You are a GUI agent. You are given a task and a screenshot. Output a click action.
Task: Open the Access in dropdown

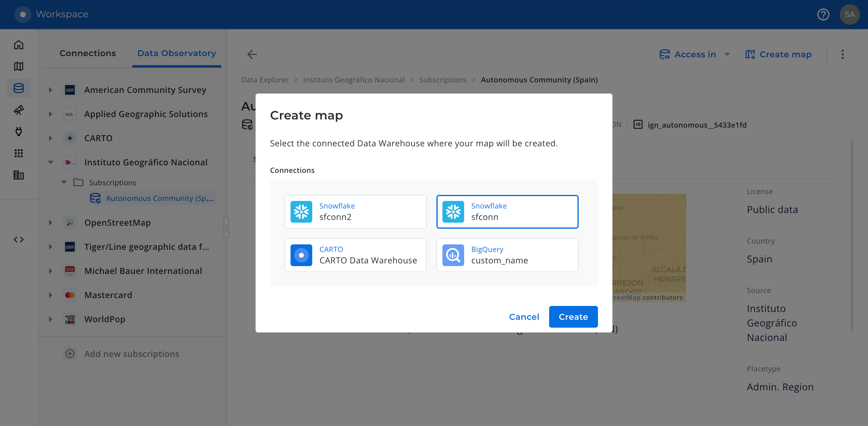pos(695,54)
